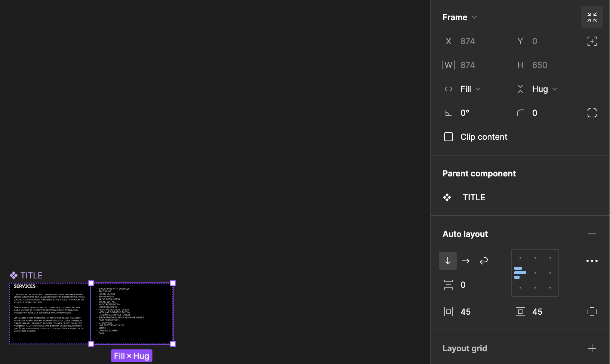610x364 pixels.
Task: Toggle the absolute position icon
Action: (592, 41)
